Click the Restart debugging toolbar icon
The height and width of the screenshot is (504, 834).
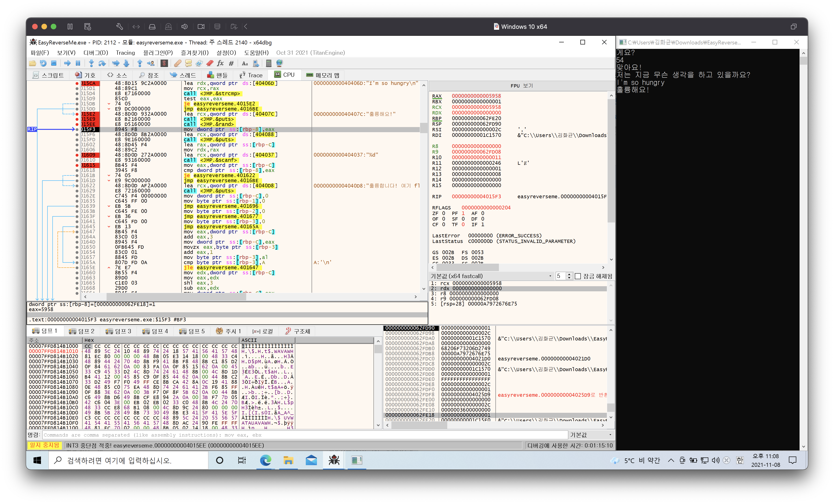pyautogui.click(x=43, y=63)
